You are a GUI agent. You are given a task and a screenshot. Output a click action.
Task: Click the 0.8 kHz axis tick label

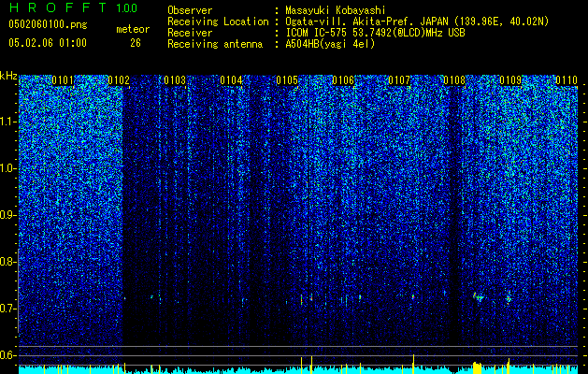[x=7, y=262]
